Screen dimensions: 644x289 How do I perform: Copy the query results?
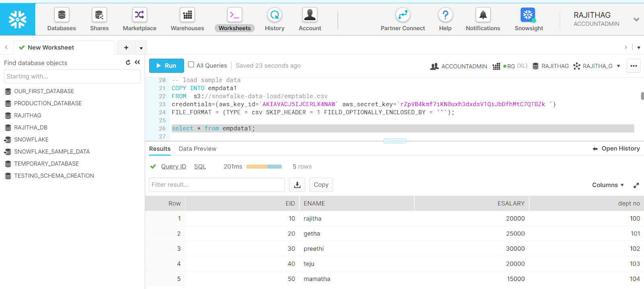tap(321, 184)
